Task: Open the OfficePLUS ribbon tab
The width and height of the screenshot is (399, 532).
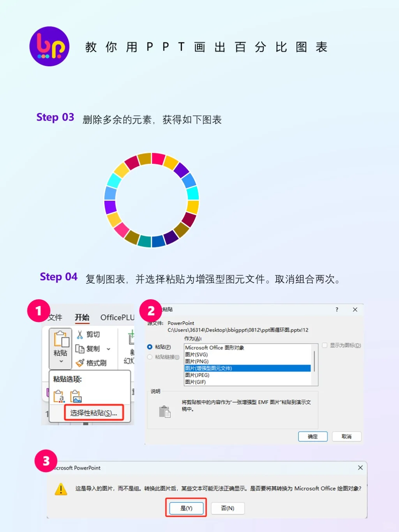Action: (x=117, y=318)
